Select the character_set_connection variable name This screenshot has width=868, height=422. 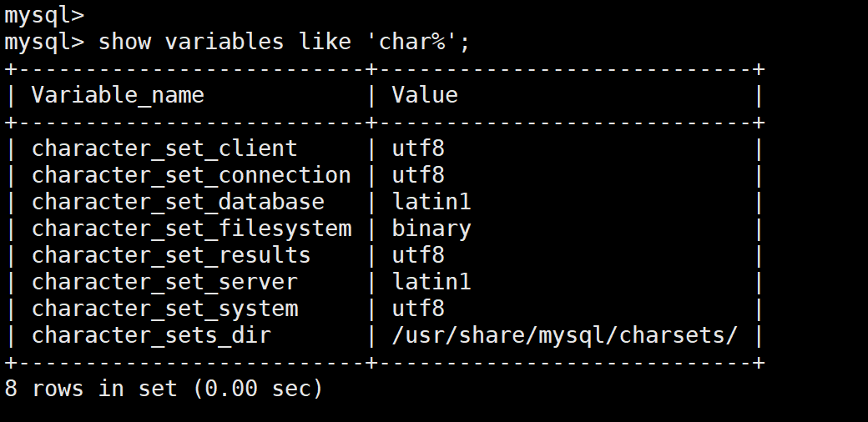(191, 175)
